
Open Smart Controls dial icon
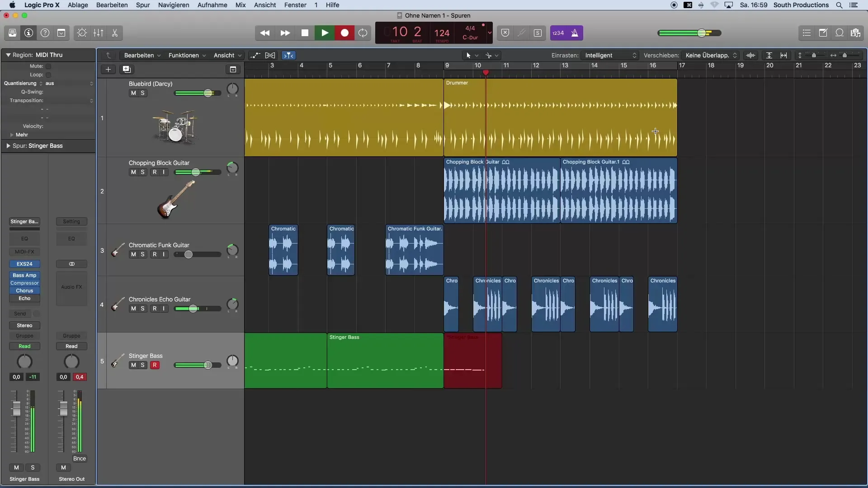82,33
